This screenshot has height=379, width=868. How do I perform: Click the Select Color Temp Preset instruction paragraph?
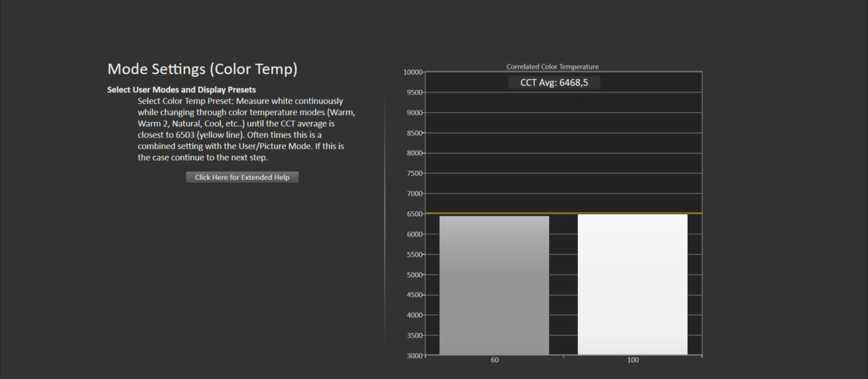(x=245, y=129)
